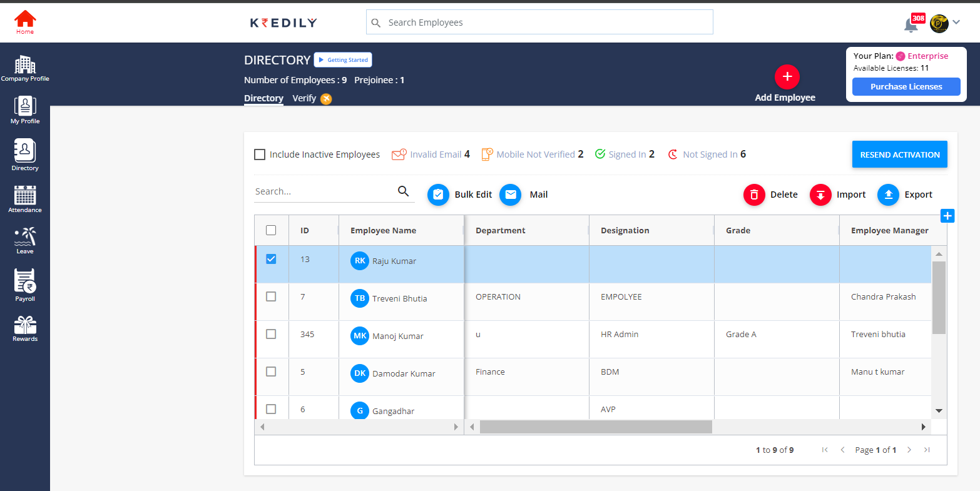Open the Rewards section
Viewport: 980px width, 491px height.
[24, 325]
